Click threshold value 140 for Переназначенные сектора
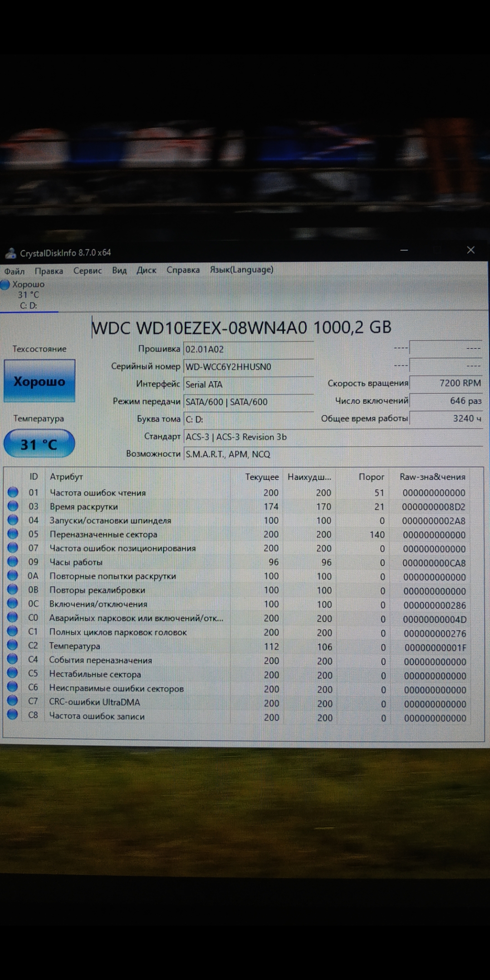 coord(377,535)
